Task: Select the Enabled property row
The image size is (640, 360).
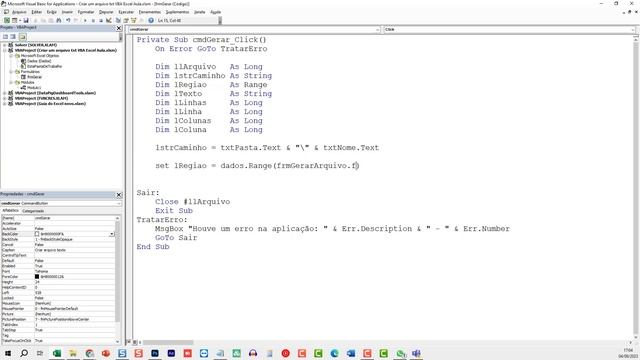Action: click(58, 266)
